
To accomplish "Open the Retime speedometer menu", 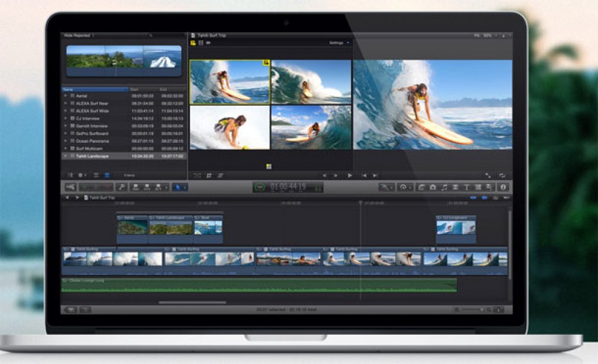I will pyautogui.click(x=404, y=187).
